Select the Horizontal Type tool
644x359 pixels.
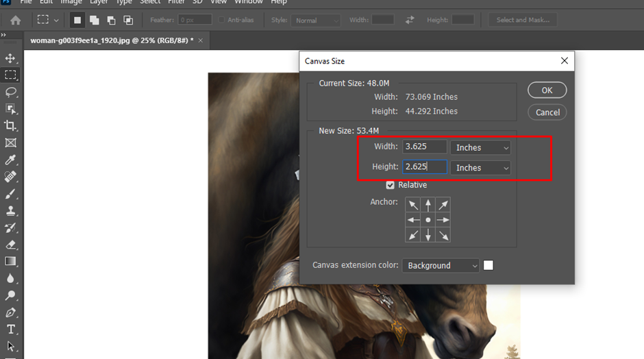(x=10, y=330)
